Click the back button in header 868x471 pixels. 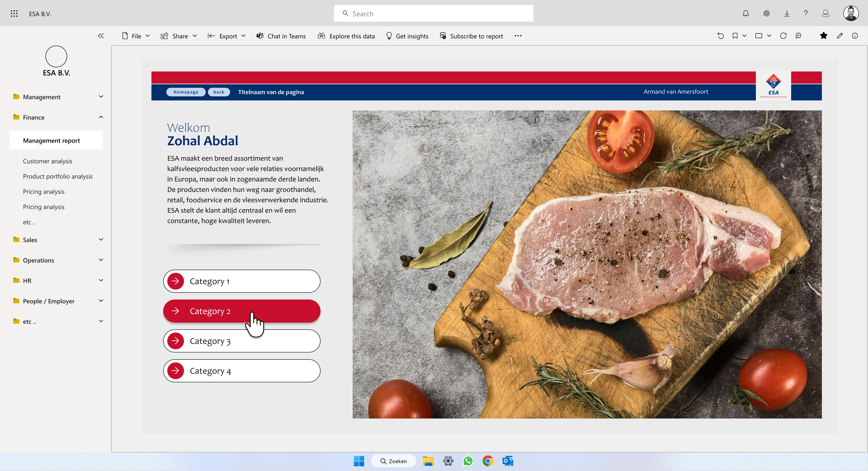pyautogui.click(x=219, y=92)
